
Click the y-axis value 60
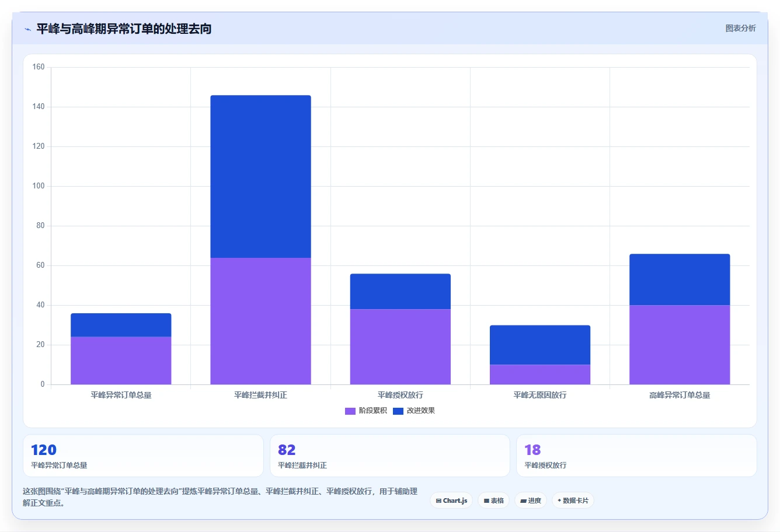(x=40, y=265)
